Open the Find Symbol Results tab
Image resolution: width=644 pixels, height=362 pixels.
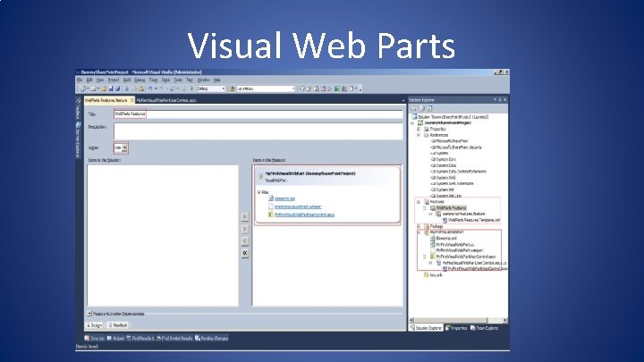174,339
